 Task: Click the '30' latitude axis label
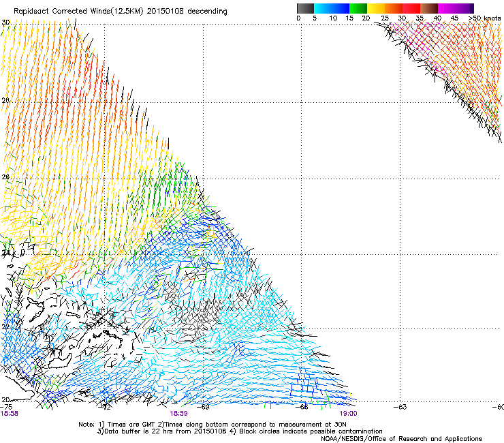5,22
